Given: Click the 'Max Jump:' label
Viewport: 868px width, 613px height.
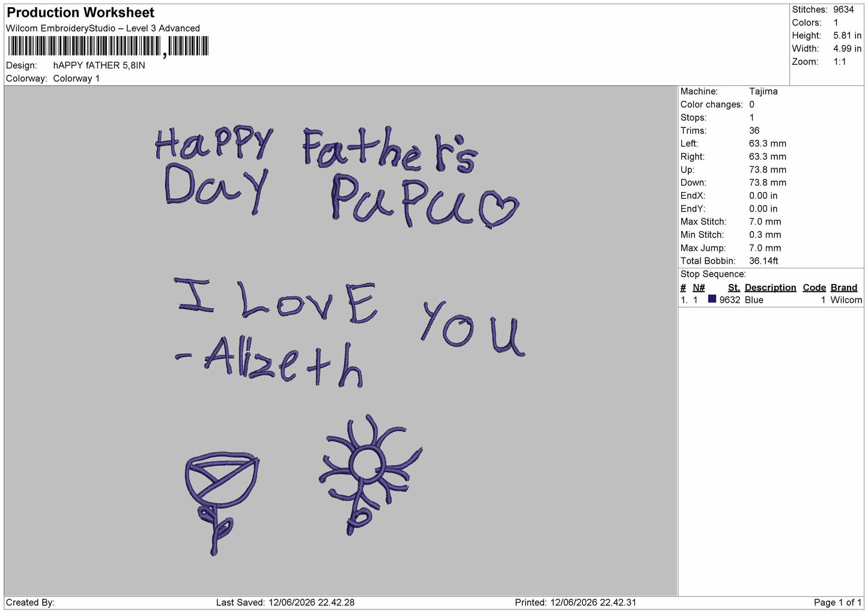Looking at the screenshot, I should pyautogui.click(x=703, y=248).
